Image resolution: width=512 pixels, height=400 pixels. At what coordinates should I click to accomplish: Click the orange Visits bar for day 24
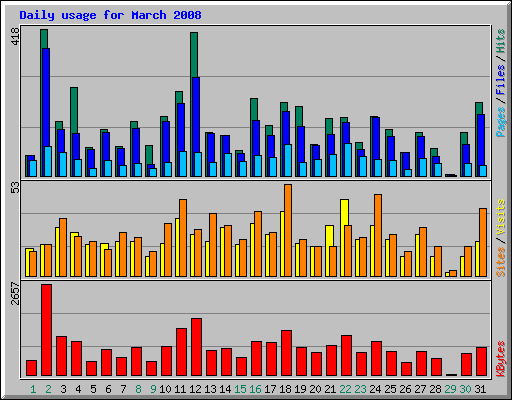pyautogui.click(x=378, y=235)
